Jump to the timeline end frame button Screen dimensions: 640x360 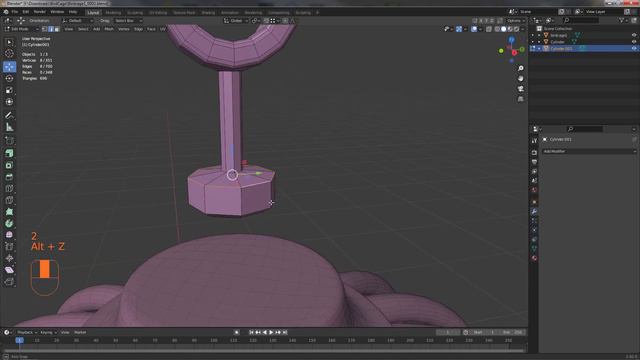pos(285,332)
